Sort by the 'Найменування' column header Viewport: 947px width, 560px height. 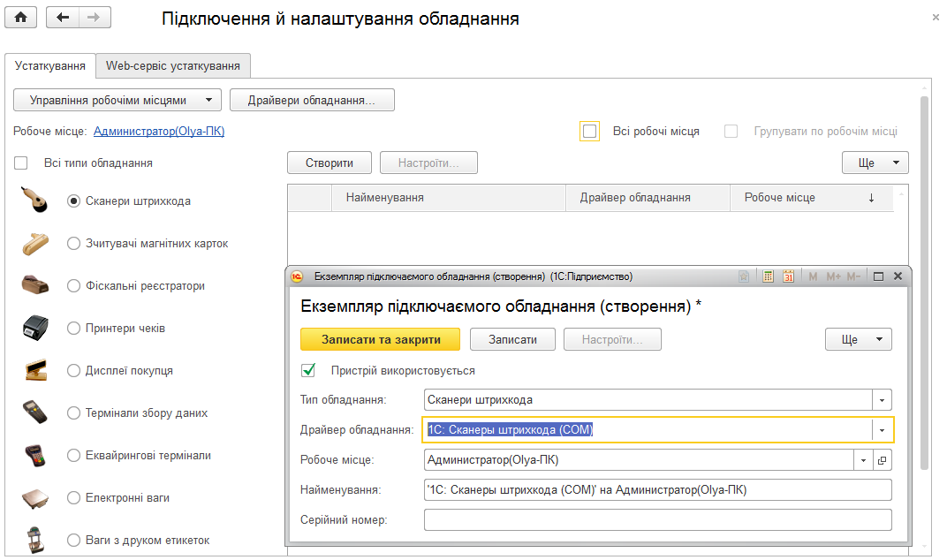(x=449, y=198)
